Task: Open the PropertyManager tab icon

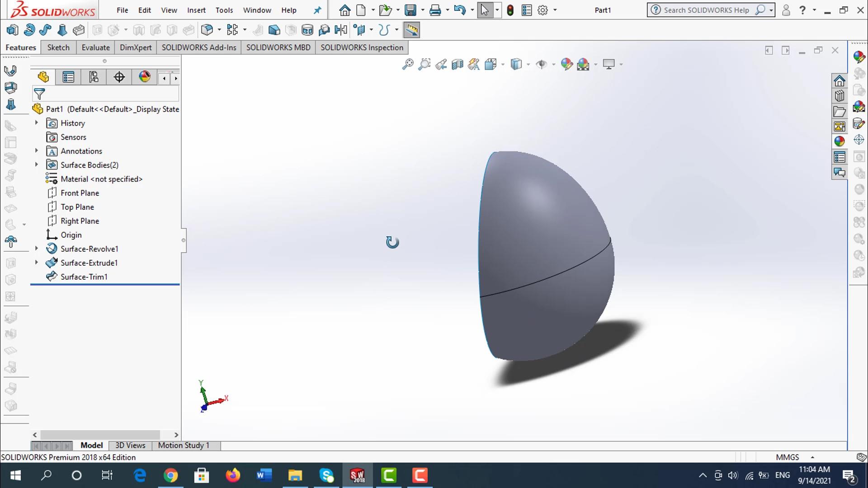Action: [68, 77]
